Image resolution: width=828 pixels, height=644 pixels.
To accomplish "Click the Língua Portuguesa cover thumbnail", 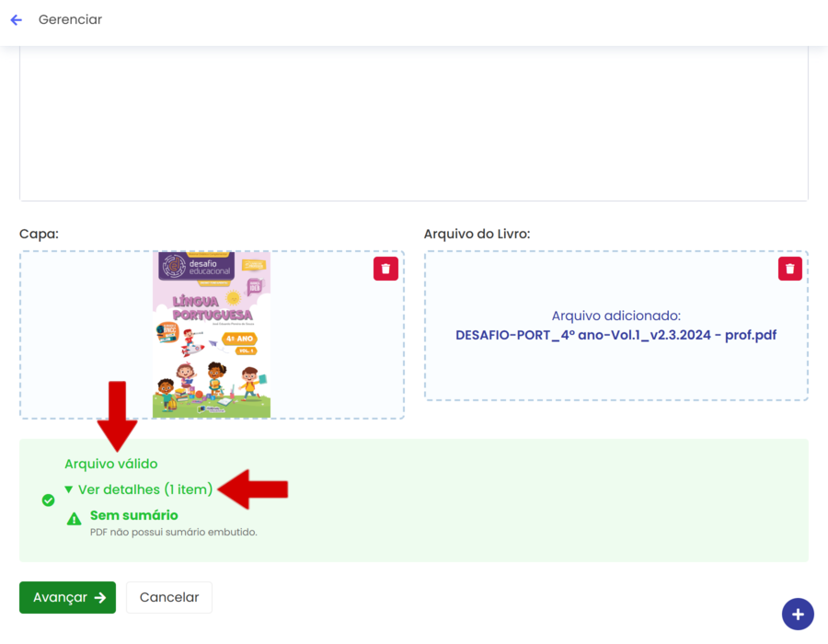I will click(x=212, y=335).
